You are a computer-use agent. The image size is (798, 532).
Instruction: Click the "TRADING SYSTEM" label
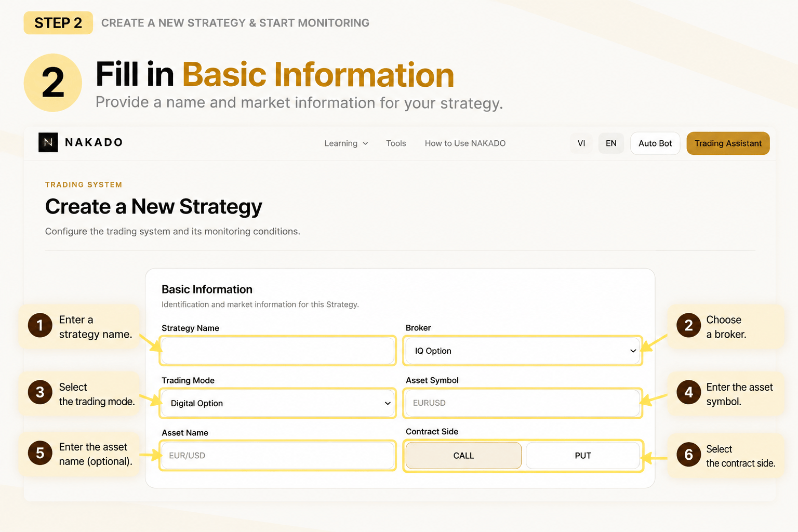(x=84, y=184)
